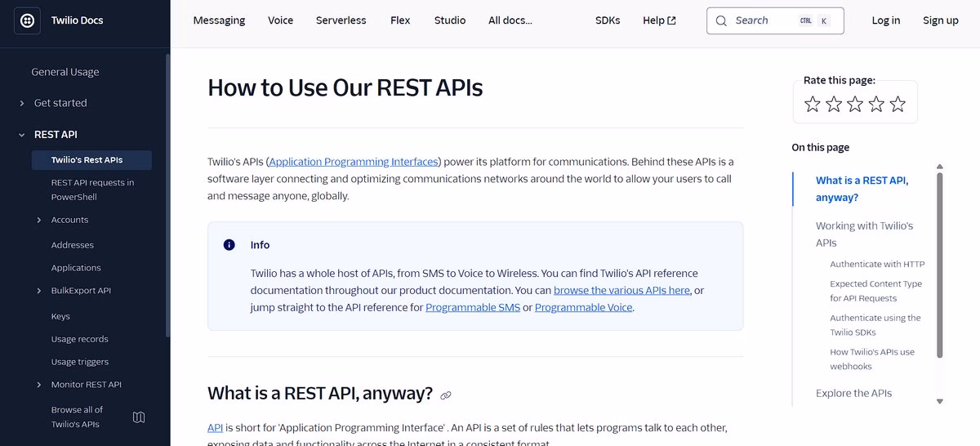The image size is (980, 446).
Task: Rate the page four stars
Action: pyautogui.click(x=876, y=104)
